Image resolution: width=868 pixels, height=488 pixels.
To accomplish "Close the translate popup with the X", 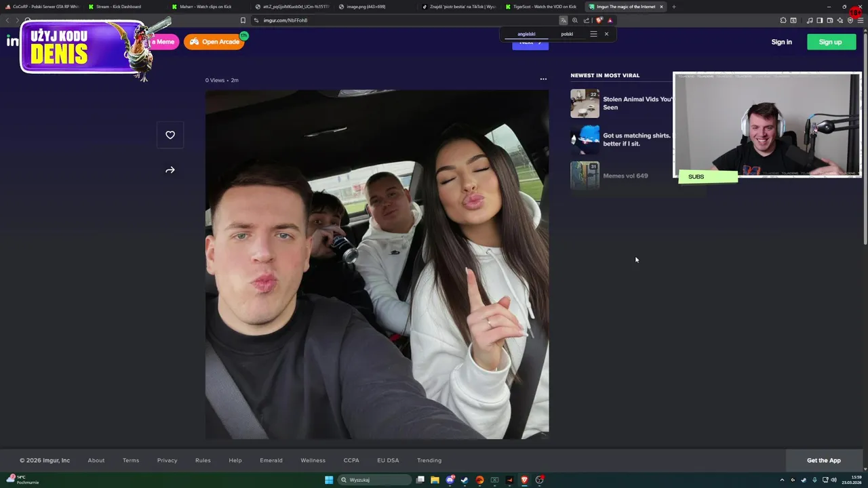I will pyautogui.click(x=606, y=34).
